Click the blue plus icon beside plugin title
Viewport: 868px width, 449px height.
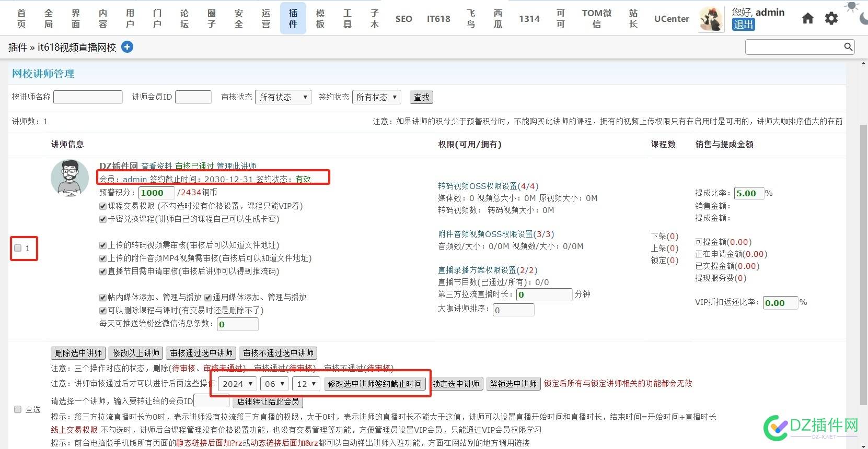point(127,47)
